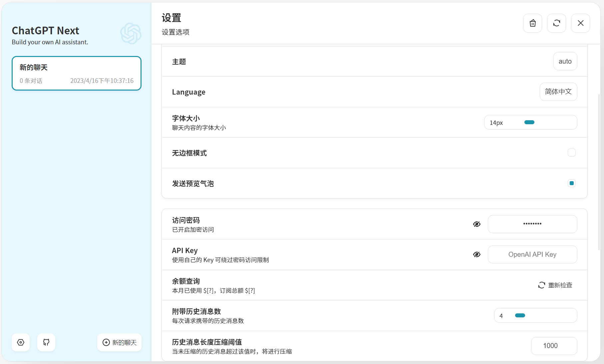Click the vertical scrollbar of settings

click(599, 172)
